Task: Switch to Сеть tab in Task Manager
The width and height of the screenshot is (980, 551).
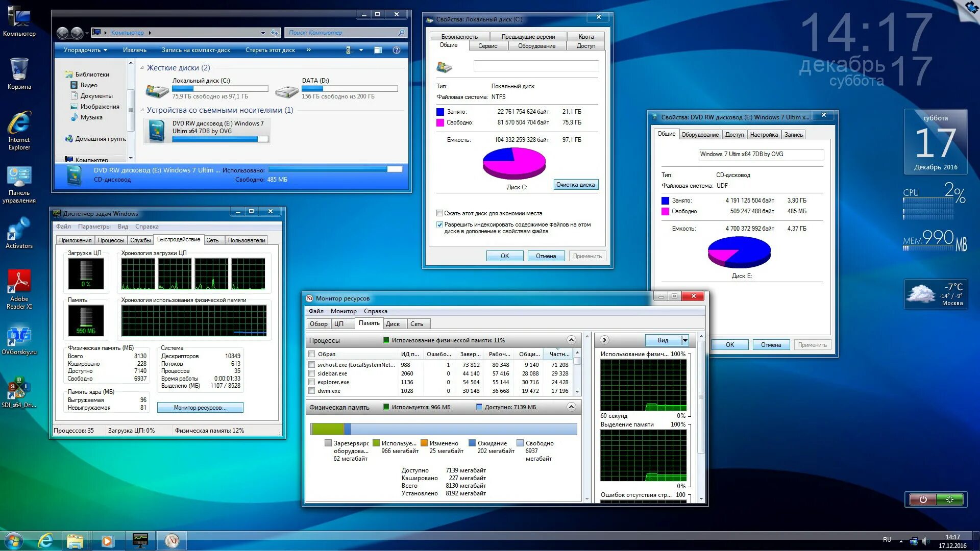Action: pyautogui.click(x=213, y=240)
